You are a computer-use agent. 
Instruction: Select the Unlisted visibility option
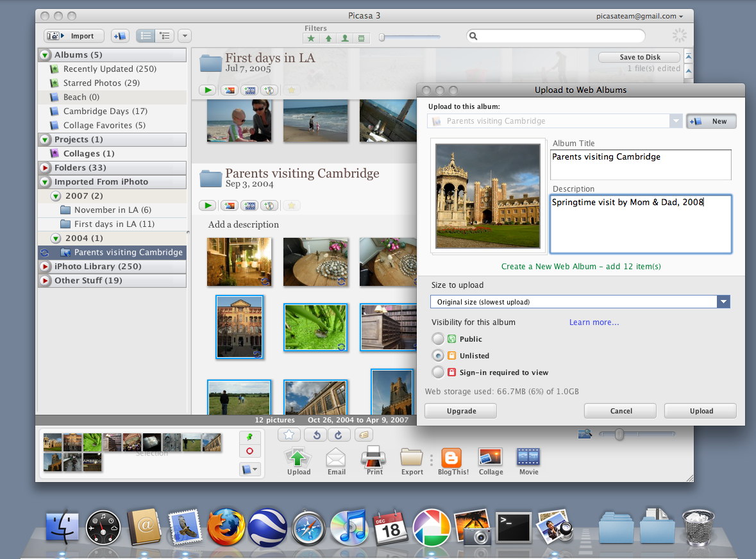(438, 355)
